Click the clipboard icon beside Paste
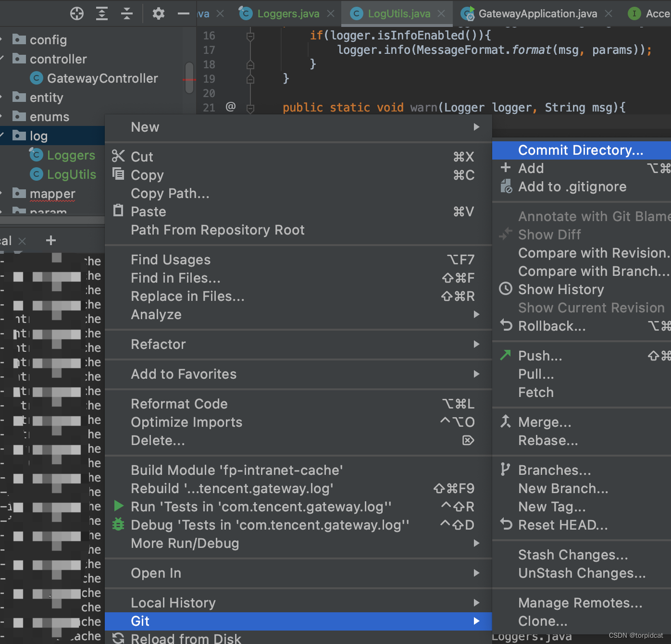 118,211
